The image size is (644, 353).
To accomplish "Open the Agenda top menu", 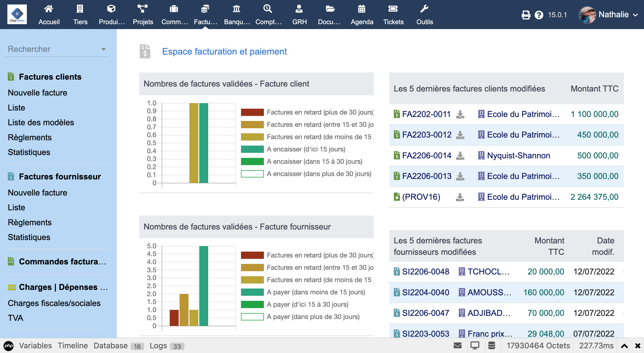I will tap(362, 15).
